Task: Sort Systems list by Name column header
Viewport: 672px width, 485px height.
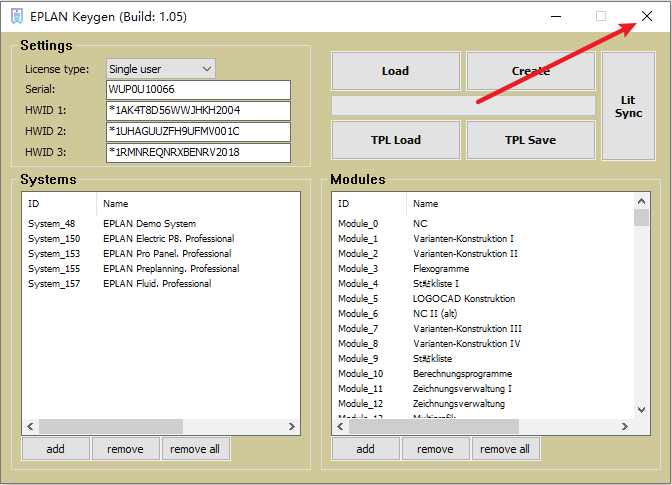Action: coord(198,204)
